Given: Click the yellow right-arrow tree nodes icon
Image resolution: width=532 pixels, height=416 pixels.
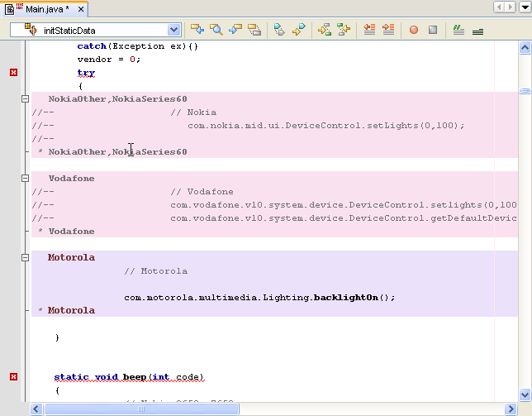Looking at the screenshot, I should click(325, 30).
